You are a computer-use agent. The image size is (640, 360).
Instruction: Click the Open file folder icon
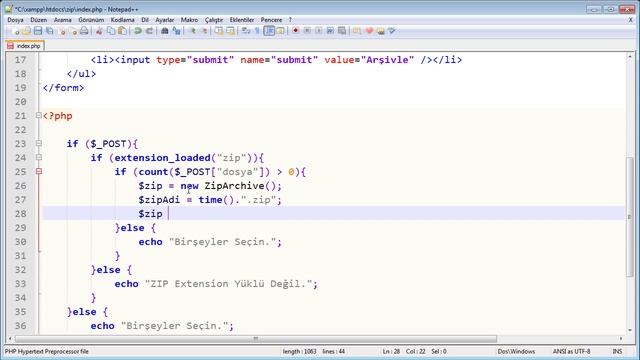point(27,31)
